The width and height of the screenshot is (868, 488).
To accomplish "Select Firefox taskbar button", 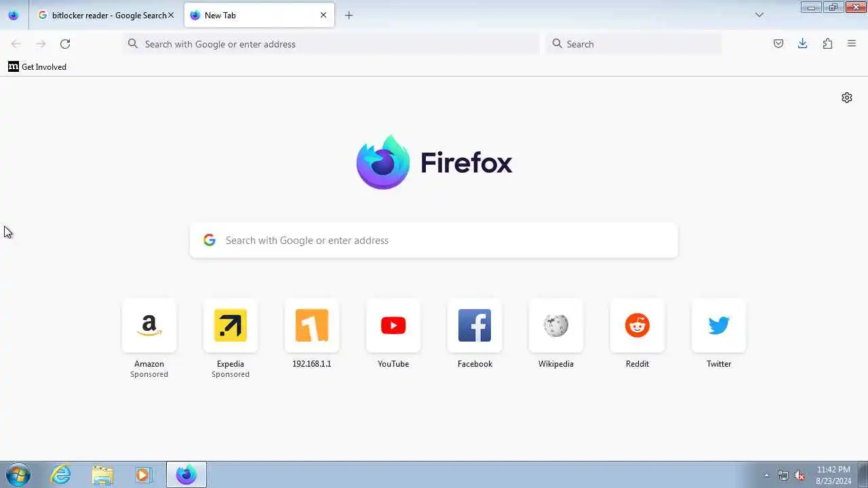I will pos(186,474).
